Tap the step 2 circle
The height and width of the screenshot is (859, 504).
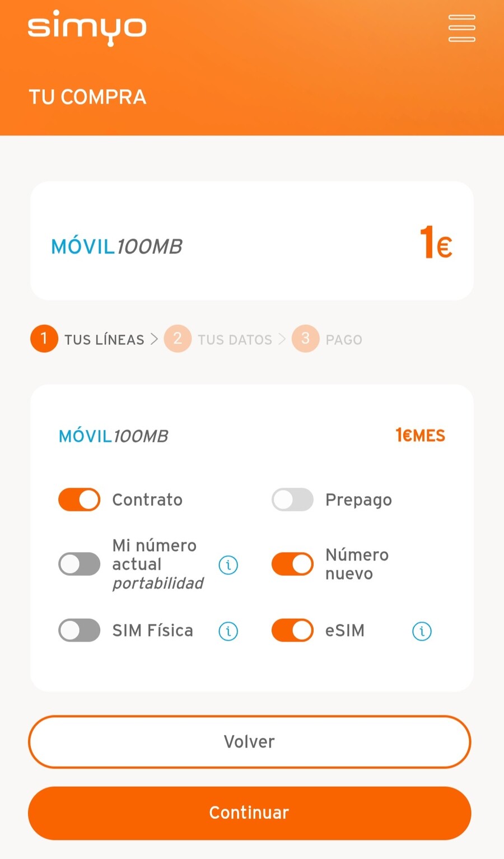tap(178, 339)
